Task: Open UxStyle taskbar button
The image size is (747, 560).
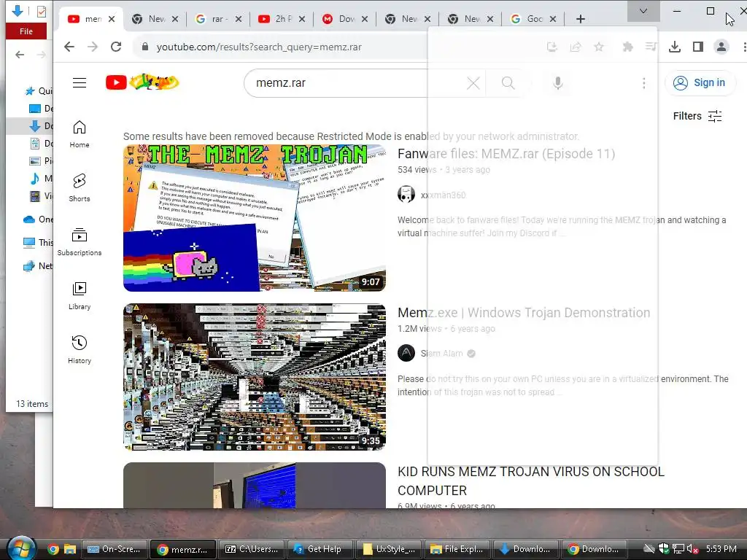Action: (x=389, y=549)
